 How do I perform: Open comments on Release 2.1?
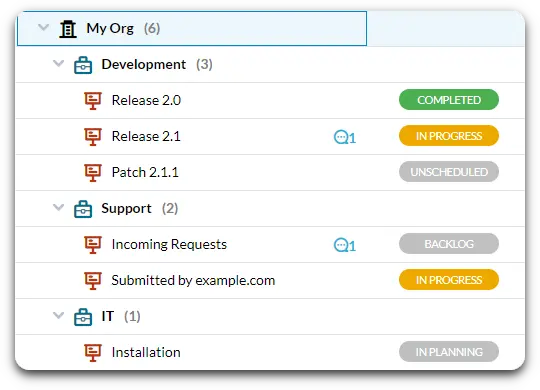(345, 137)
